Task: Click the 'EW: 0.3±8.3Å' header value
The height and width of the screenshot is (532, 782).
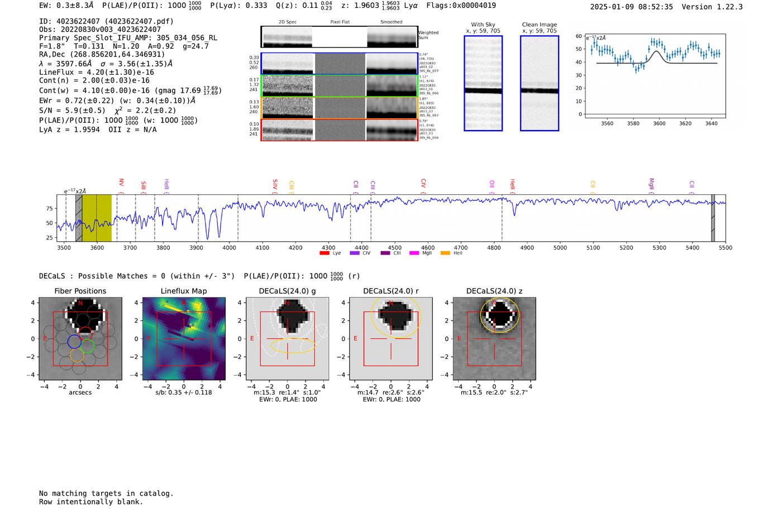Action: tap(66, 5)
